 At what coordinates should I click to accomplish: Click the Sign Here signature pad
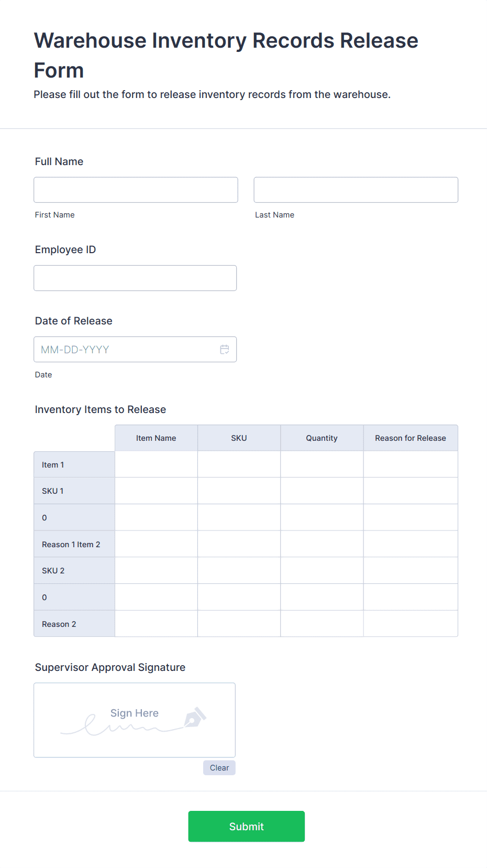click(134, 720)
